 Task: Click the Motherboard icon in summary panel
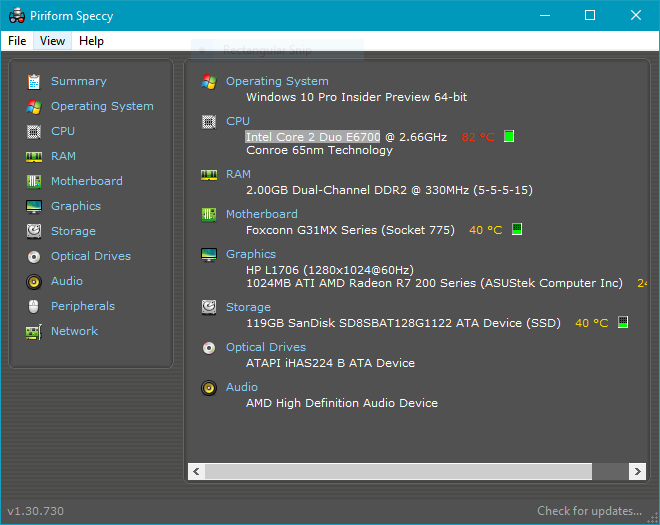(209, 215)
